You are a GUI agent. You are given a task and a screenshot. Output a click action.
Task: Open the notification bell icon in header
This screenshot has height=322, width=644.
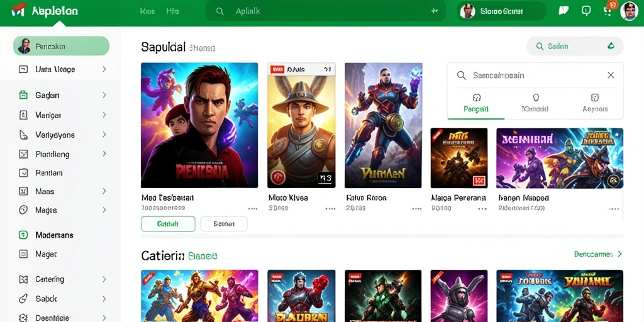(x=586, y=11)
